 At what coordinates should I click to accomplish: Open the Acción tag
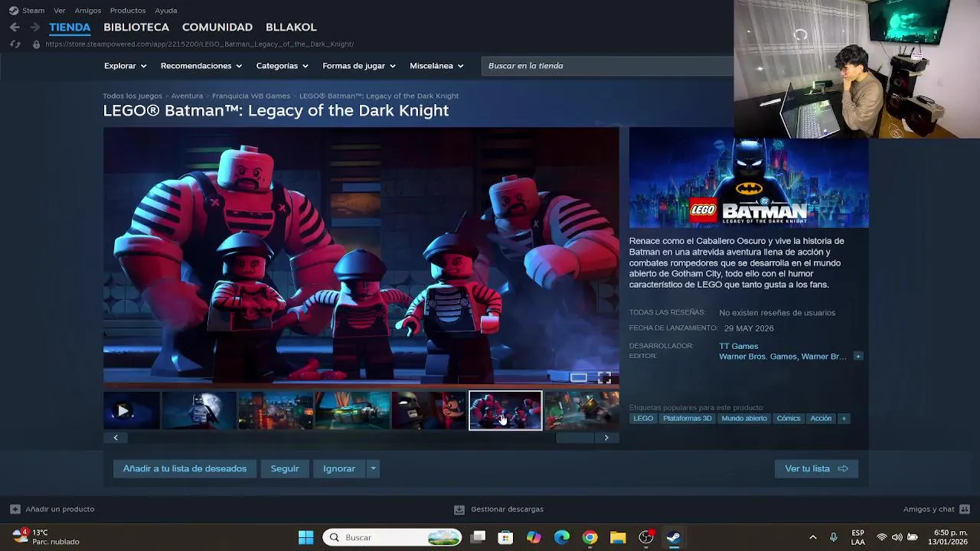(x=821, y=419)
